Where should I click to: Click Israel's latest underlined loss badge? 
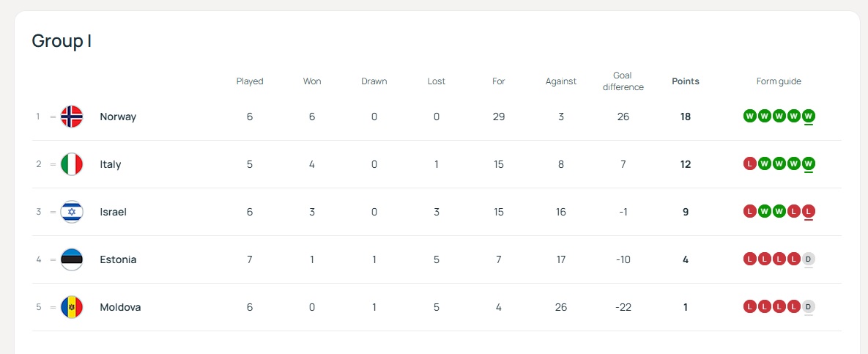tap(808, 211)
